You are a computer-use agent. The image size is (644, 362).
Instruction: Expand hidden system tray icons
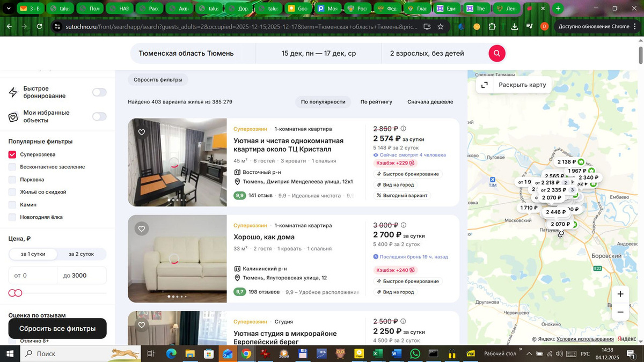(x=529, y=353)
